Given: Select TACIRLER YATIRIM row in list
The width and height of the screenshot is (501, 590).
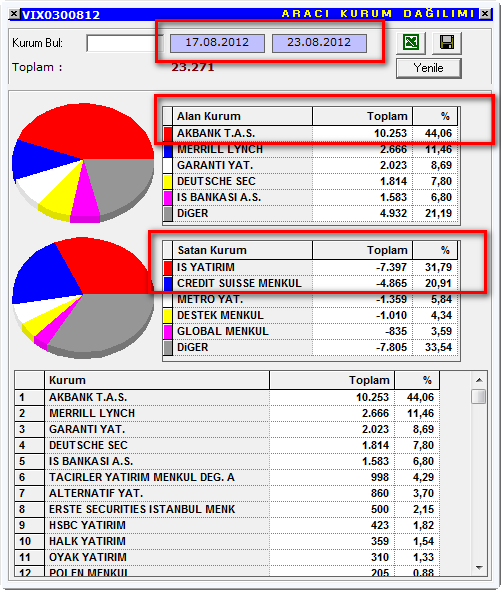Looking at the screenshot, I should [x=227, y=477].
